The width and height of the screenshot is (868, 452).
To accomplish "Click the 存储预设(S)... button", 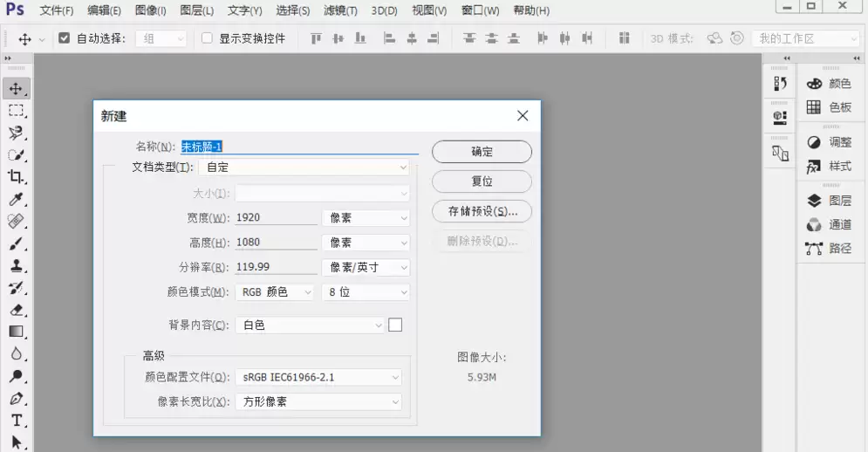I will tap(482, 211).
